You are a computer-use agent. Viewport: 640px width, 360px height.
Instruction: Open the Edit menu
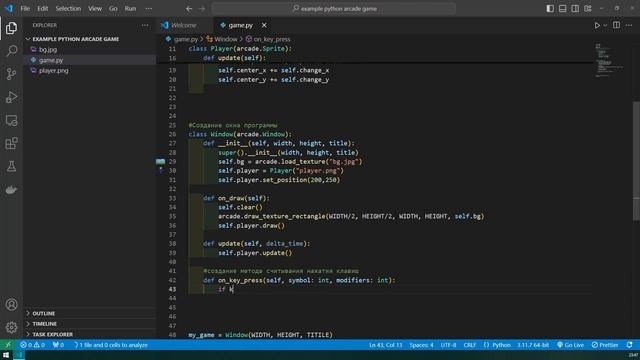tap(42, 9)
